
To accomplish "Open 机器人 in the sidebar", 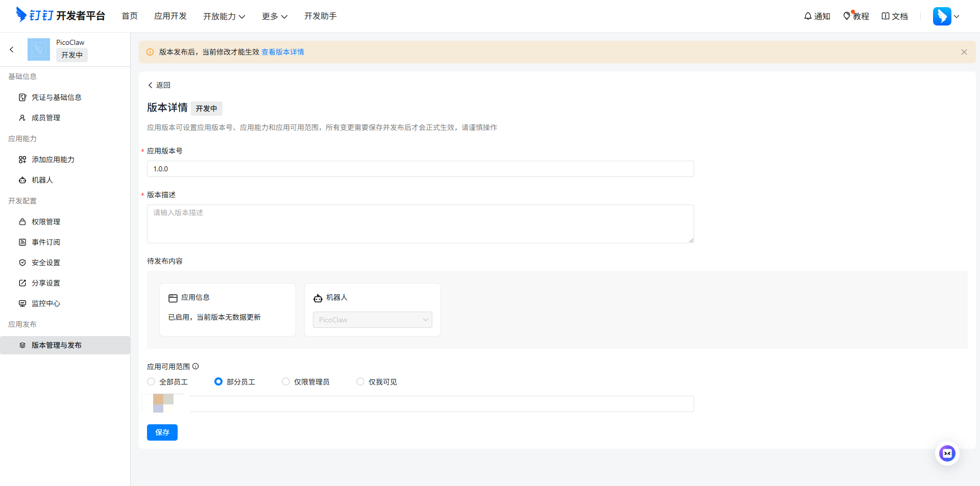I will tap(42, 180).
